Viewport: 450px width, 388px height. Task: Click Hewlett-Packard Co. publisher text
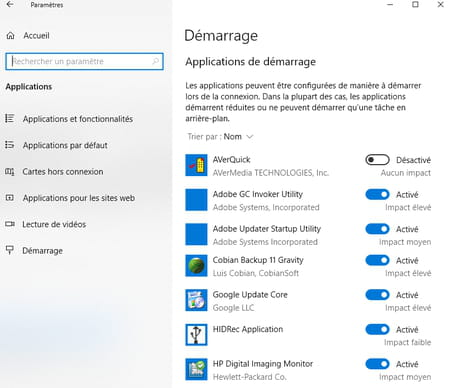[x=249, y=377]
